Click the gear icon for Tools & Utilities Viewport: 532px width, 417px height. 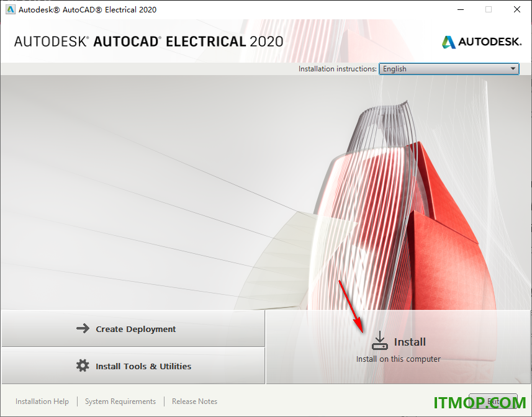coord(83,366)
